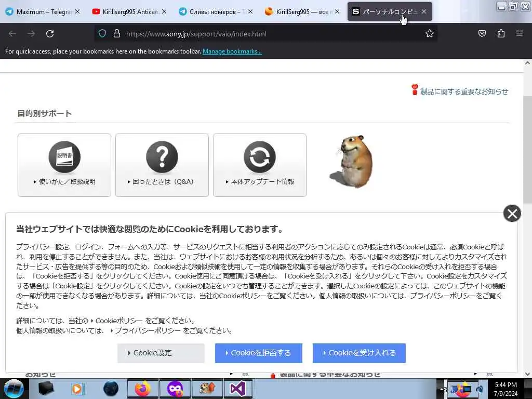The height and width of the screenshot is (399, 532).
Task: Open the Manage bookmarks link
Action: click(232, 51)
